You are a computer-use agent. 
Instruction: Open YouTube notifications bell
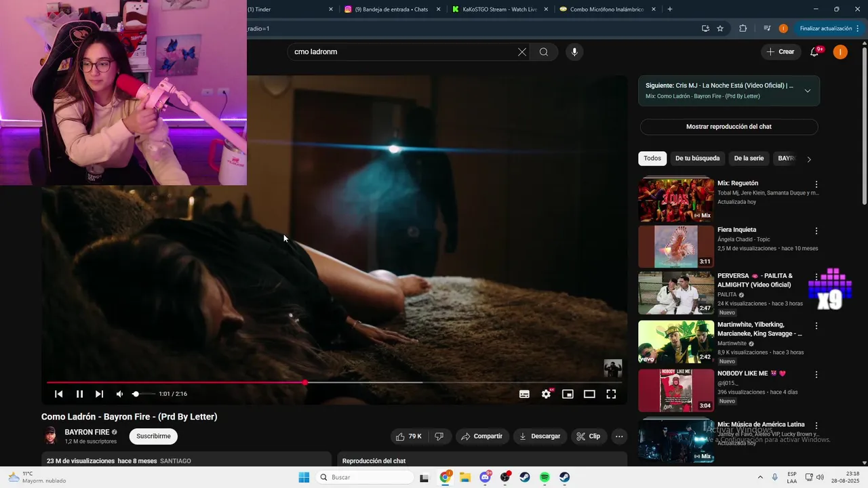815,52
